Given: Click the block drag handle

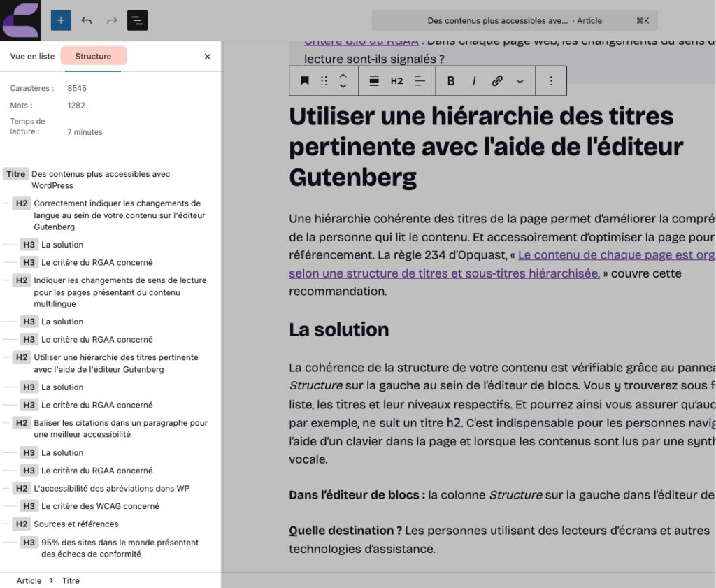Looking at the screenshot, I should click(x=324, y=81).
